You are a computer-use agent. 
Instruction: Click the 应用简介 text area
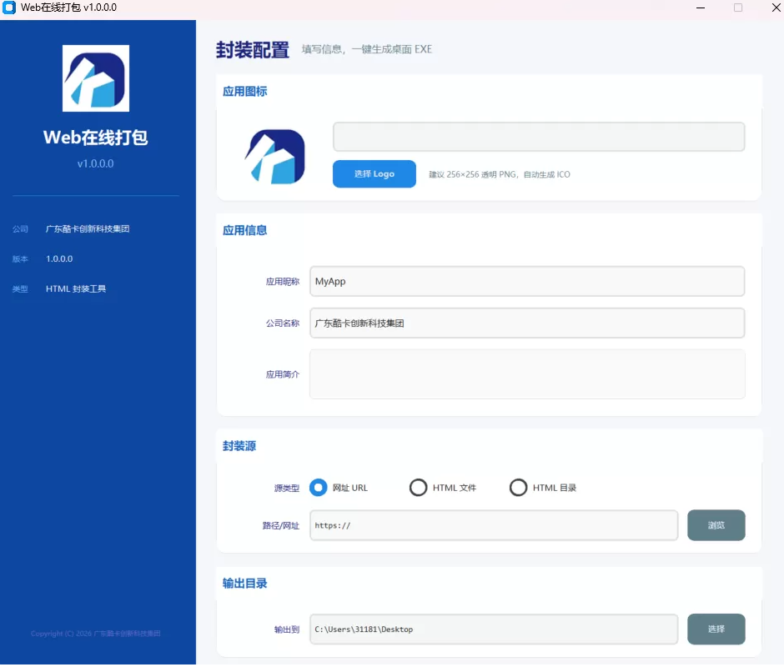(527, 374)
